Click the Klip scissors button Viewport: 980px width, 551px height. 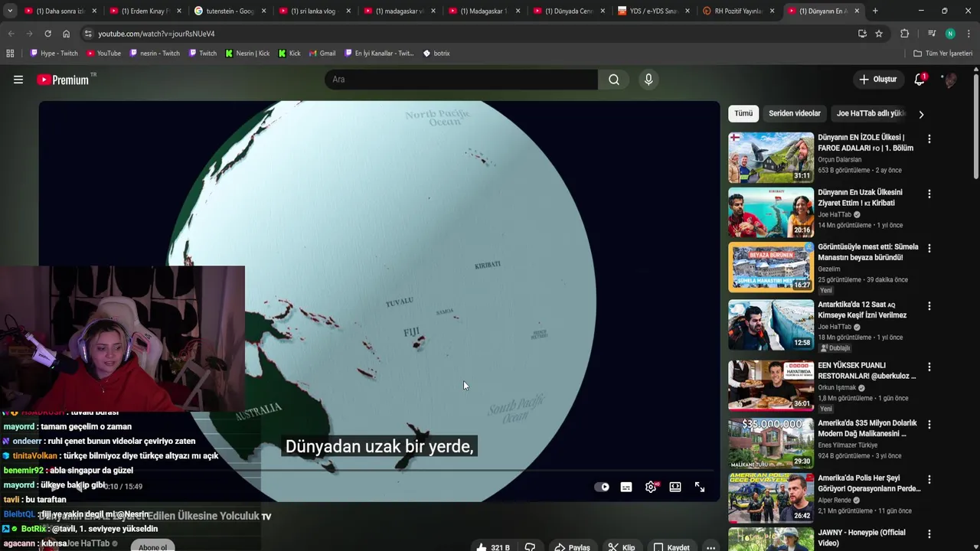coord(622,547)
